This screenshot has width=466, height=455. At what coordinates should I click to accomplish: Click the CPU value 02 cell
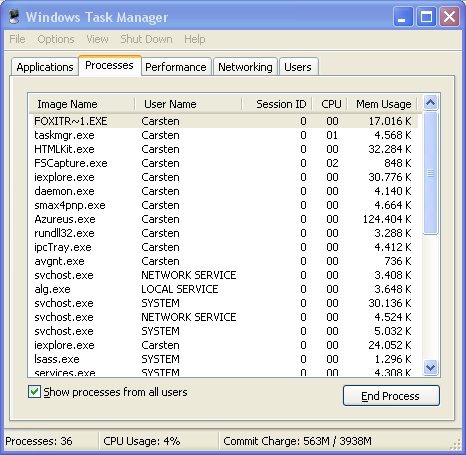(332, 163)
